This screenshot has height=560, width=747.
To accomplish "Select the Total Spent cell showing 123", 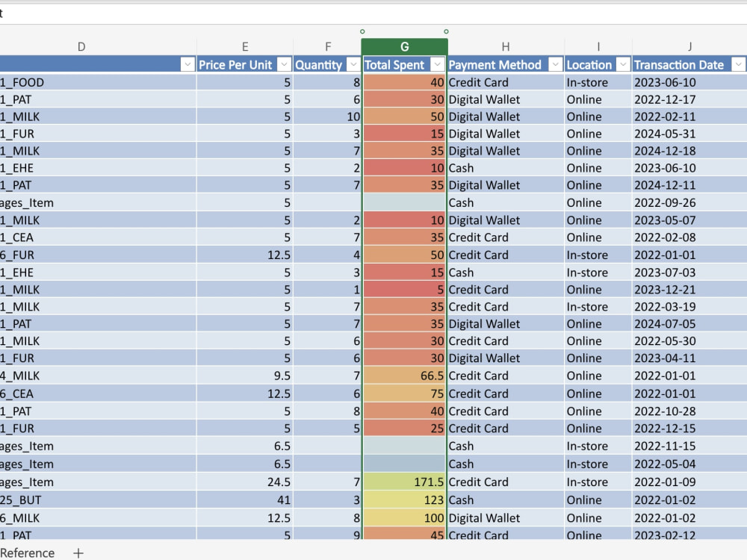I will coord(404,500).
